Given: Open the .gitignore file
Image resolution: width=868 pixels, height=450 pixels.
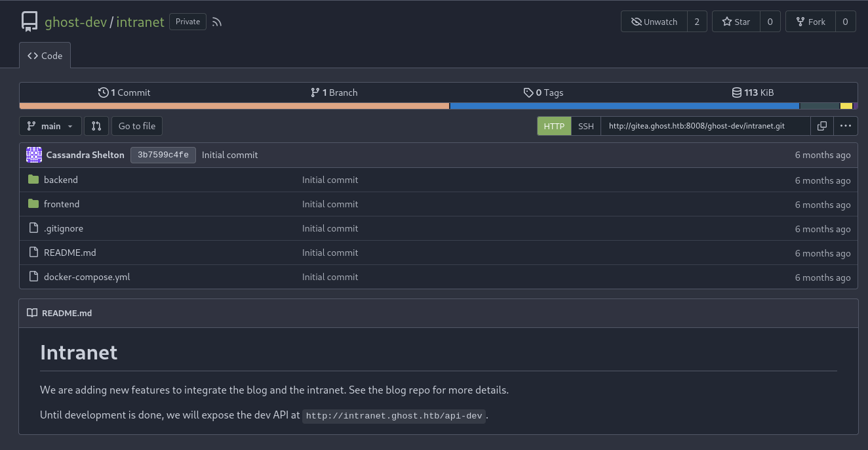Looking at the screenshot, I should tap(64, 228).
